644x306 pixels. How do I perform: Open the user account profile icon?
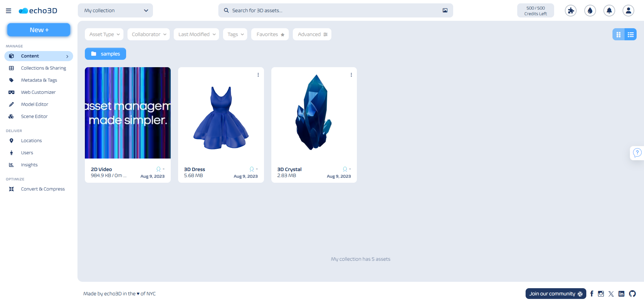628,11
